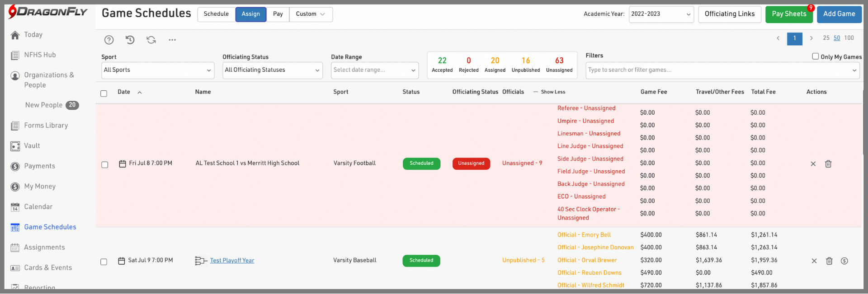
Task: Select the Pay tab
Action: pyautogui.click(x=278, y=14)
